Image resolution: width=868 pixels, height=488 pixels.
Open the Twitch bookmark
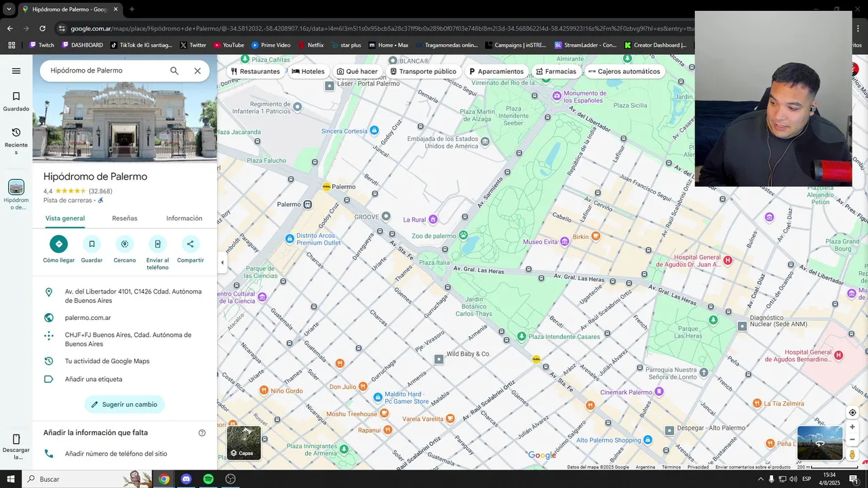click(41, 45)
